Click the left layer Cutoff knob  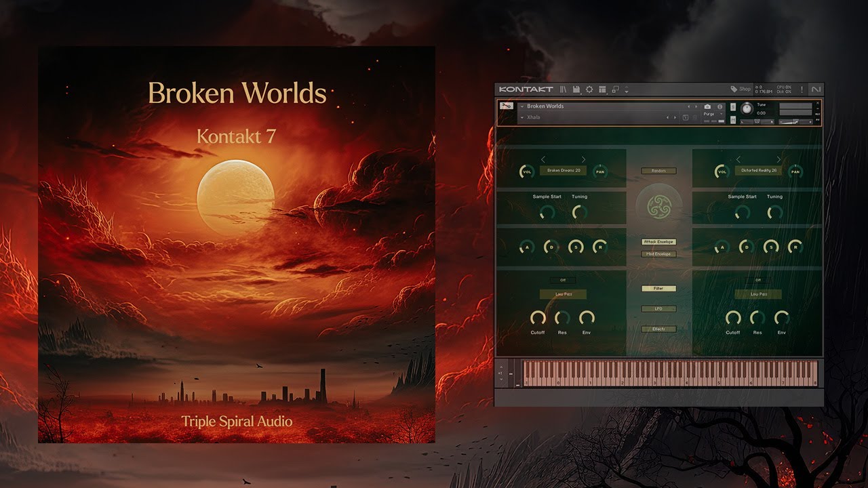[538, 318]
